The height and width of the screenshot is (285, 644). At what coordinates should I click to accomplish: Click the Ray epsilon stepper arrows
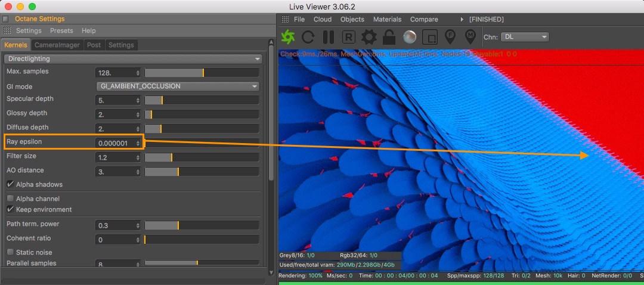(x=138, y=143)
